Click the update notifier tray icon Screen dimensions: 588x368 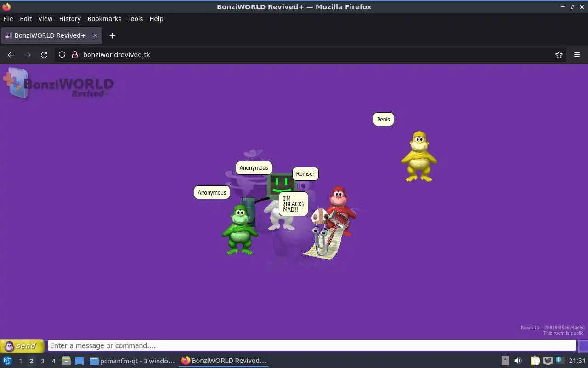pos(559,360)
